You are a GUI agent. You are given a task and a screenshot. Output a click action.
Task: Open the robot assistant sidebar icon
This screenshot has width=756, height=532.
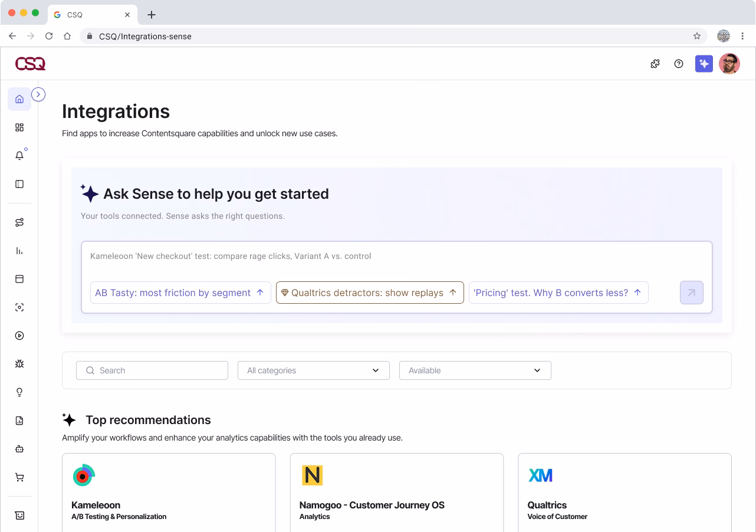point(19,449)
